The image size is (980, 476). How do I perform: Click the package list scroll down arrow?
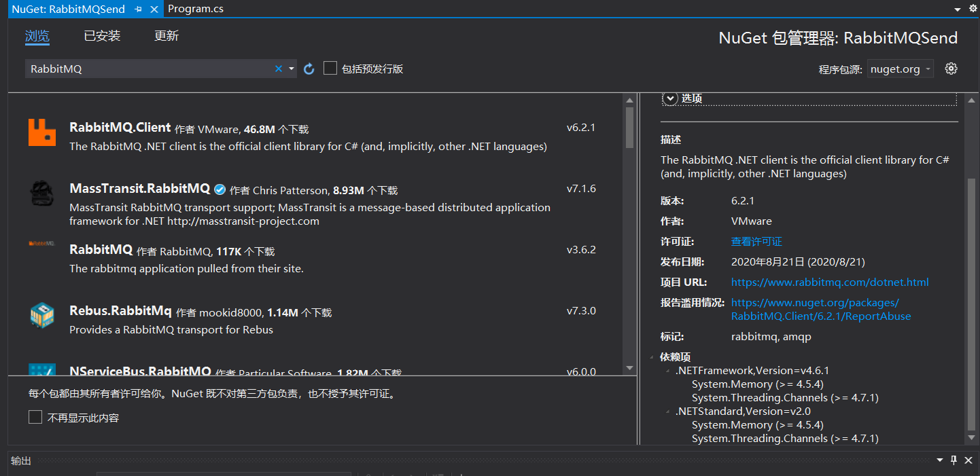[x=629, y=368]
